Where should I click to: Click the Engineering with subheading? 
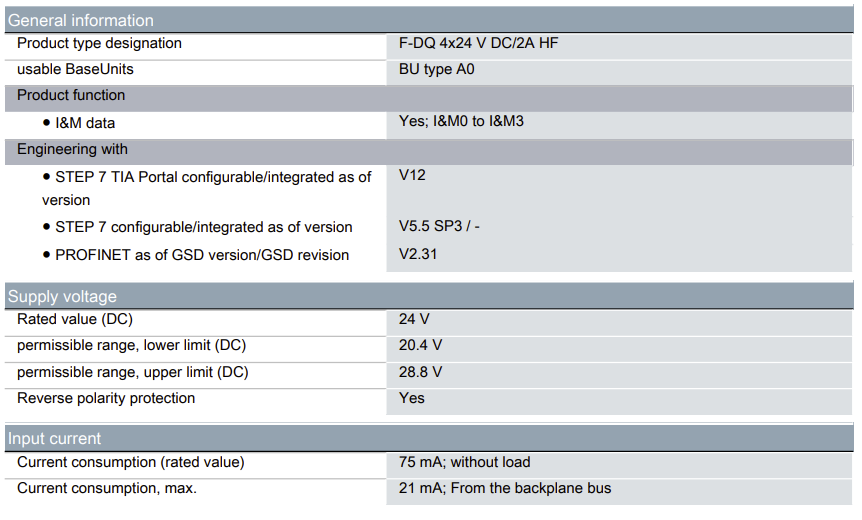click(72, 150)
